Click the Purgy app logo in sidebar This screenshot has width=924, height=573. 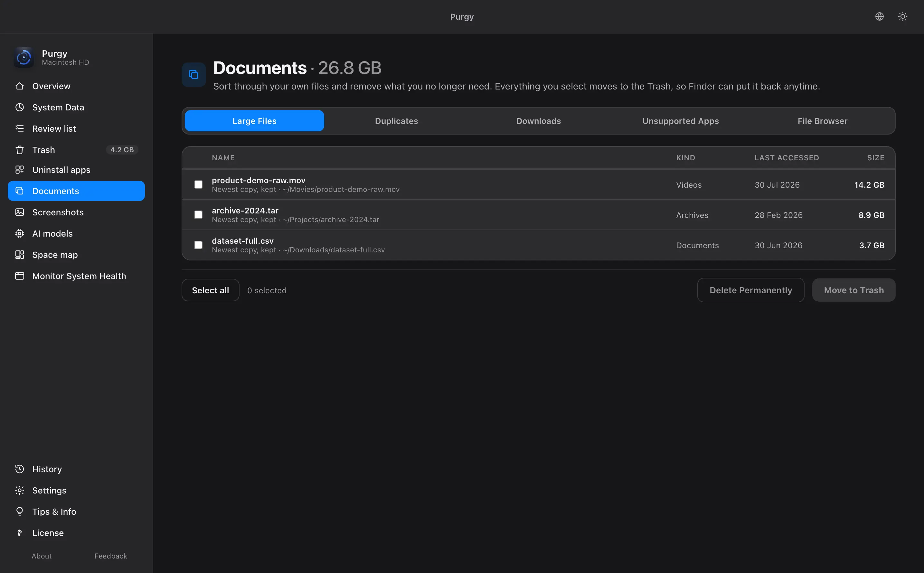tap(24, 57)
